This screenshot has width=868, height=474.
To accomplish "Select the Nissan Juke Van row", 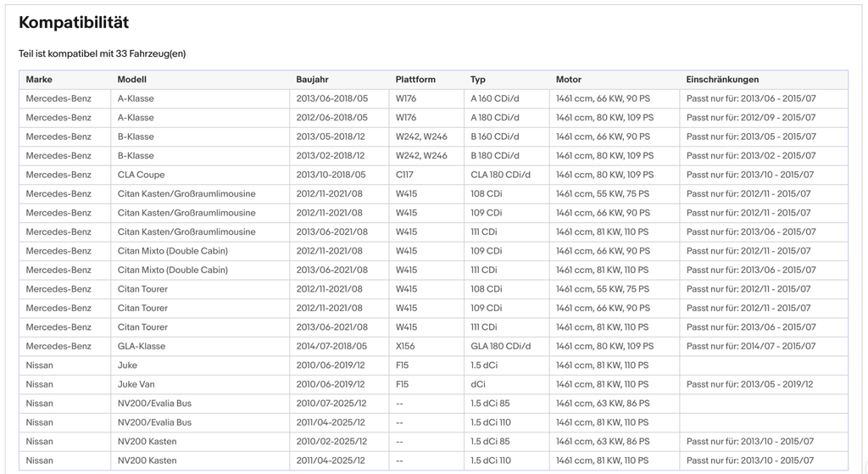I will click(433, 384).
